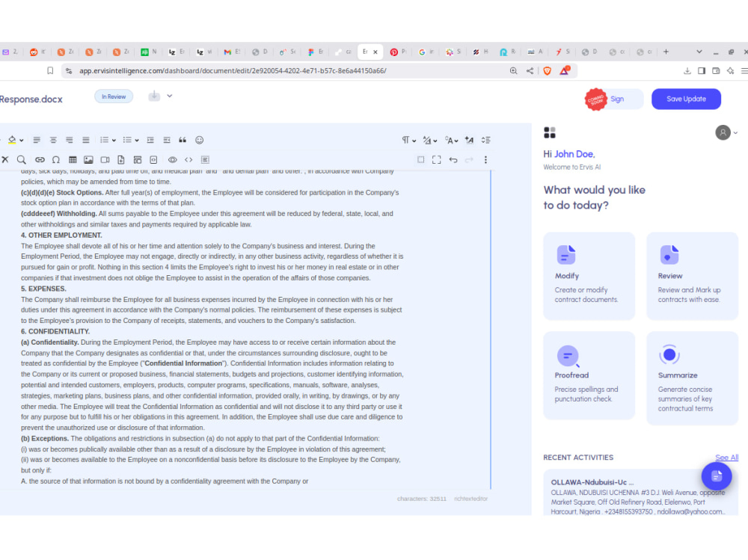This screenshot has width=748, height=560.
Task: Insert a table
Action: 73,160
